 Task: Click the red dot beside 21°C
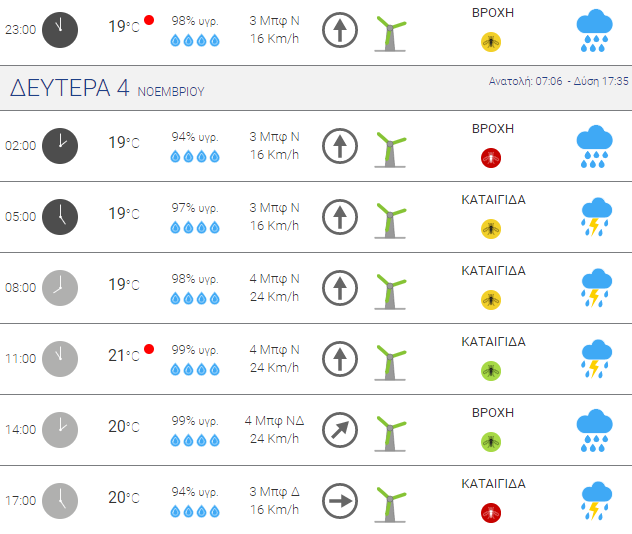[x=149, y=349]
